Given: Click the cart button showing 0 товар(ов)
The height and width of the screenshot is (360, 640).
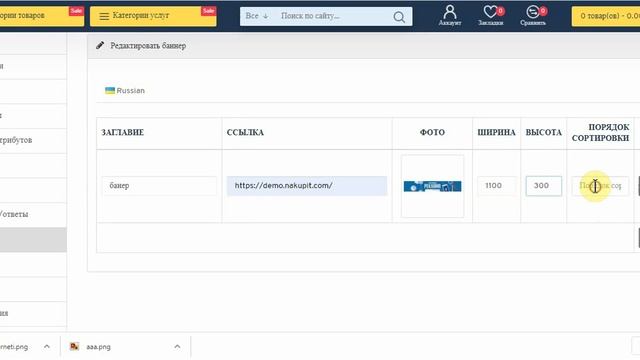Looking at the screenshot, I should coord(606,16).
